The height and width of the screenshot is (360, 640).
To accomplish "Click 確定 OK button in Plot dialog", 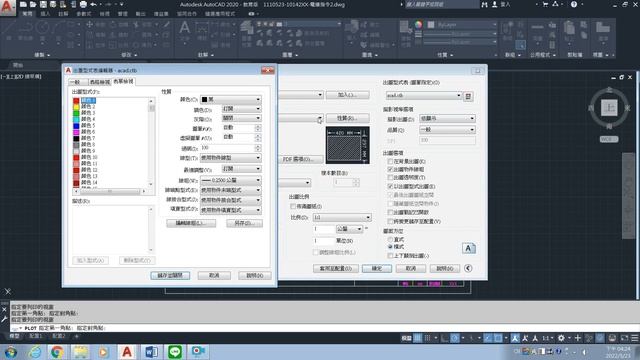I will 377,268.
